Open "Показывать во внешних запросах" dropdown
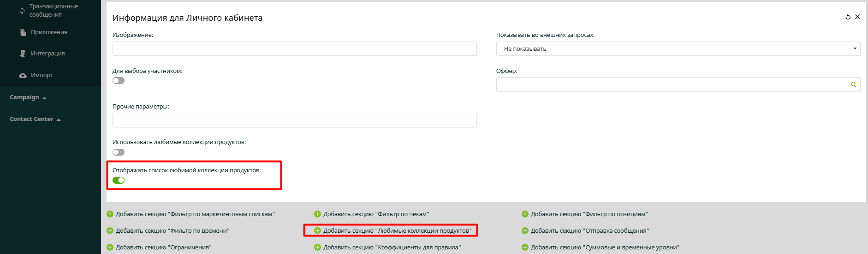 click(x=678, y=49)
